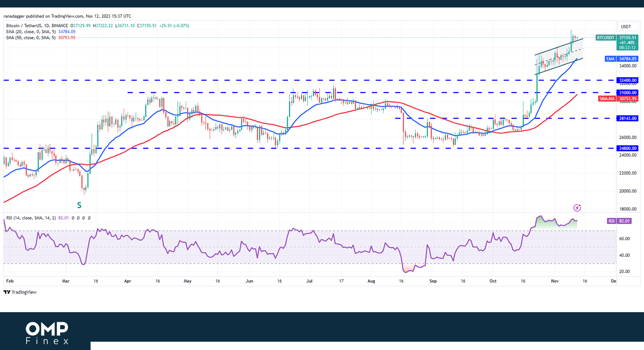Click the green S split marker
The width and height of the screenshot is (644, 350).
79,205
